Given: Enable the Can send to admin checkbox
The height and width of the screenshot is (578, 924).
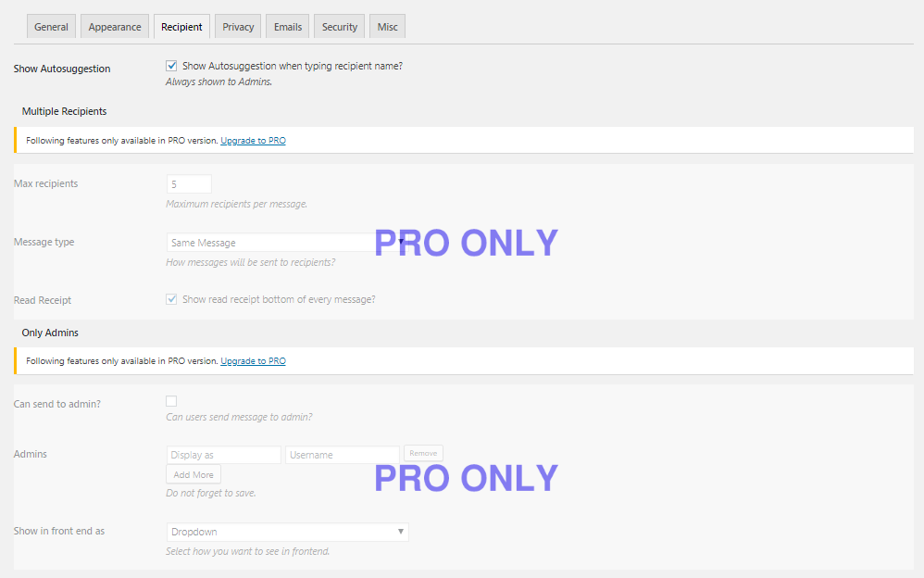Looking at the screenshot, I should coord(171,401).
